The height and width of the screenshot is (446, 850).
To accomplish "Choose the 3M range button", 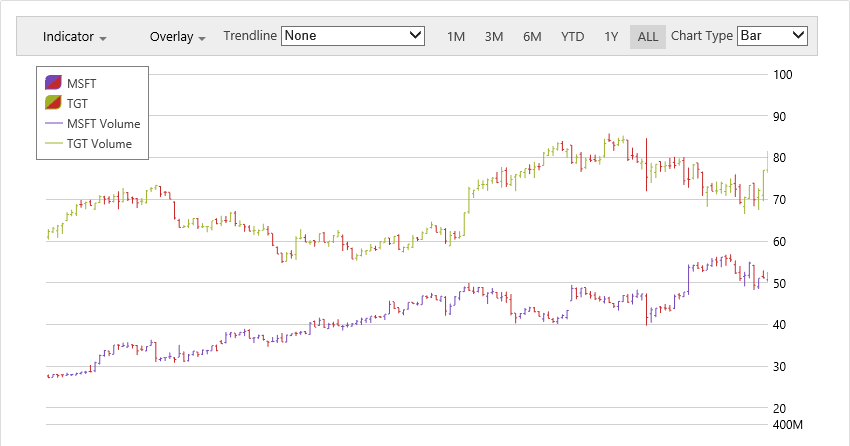I will [494, 37].
